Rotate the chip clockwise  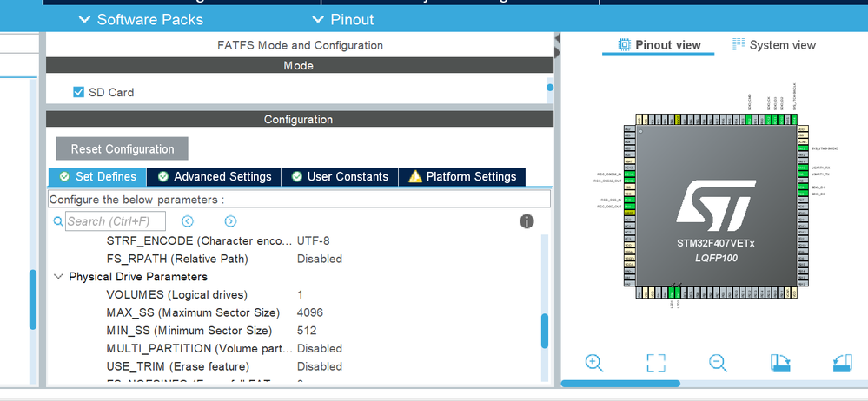[x=780, y=363]
